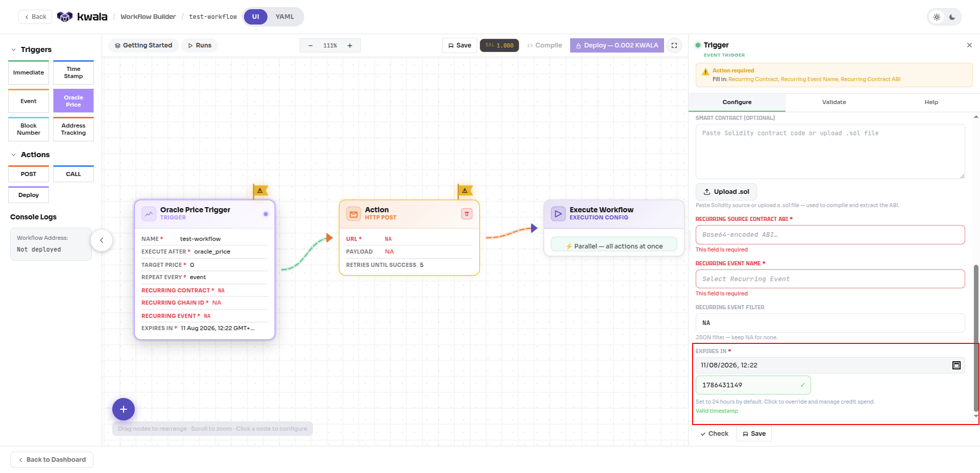Select the Event trigger
Image resolution: width=980 pixels, height=473 pixels.
click(29, 101)
